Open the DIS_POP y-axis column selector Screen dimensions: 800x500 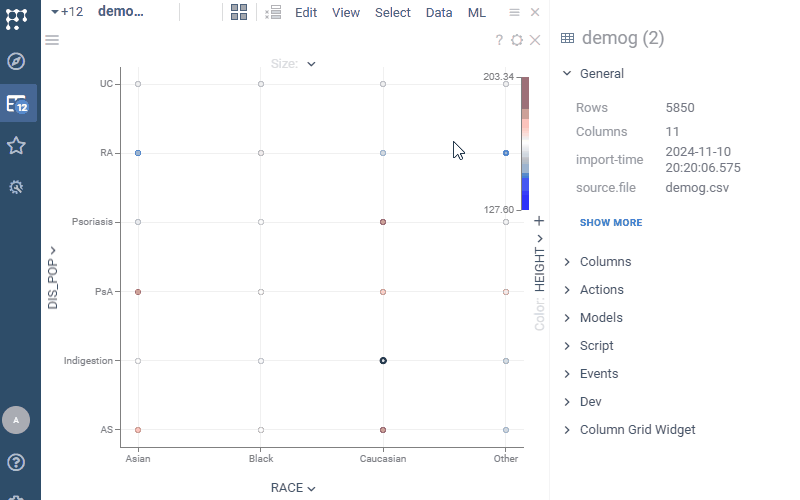pos(53,277)
